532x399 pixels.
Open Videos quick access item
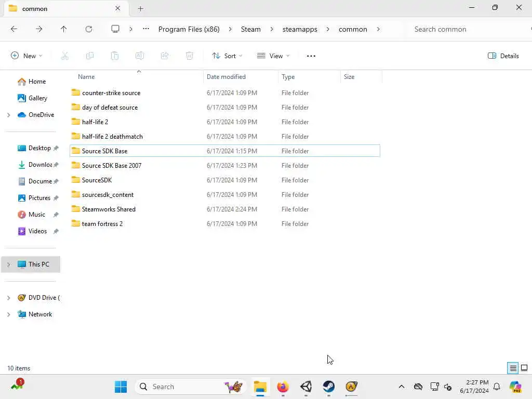(x=37, y=231)
